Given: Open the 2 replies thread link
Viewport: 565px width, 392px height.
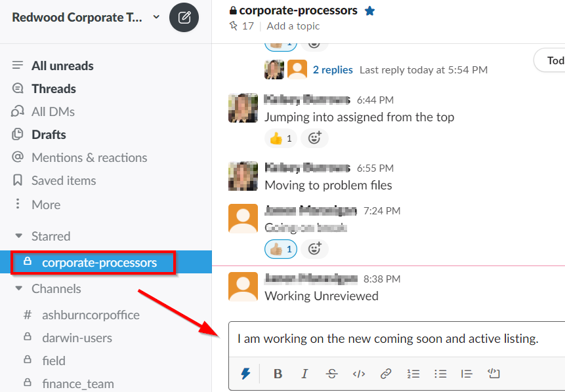Looking at the screenshot, I should click(333, 70).
